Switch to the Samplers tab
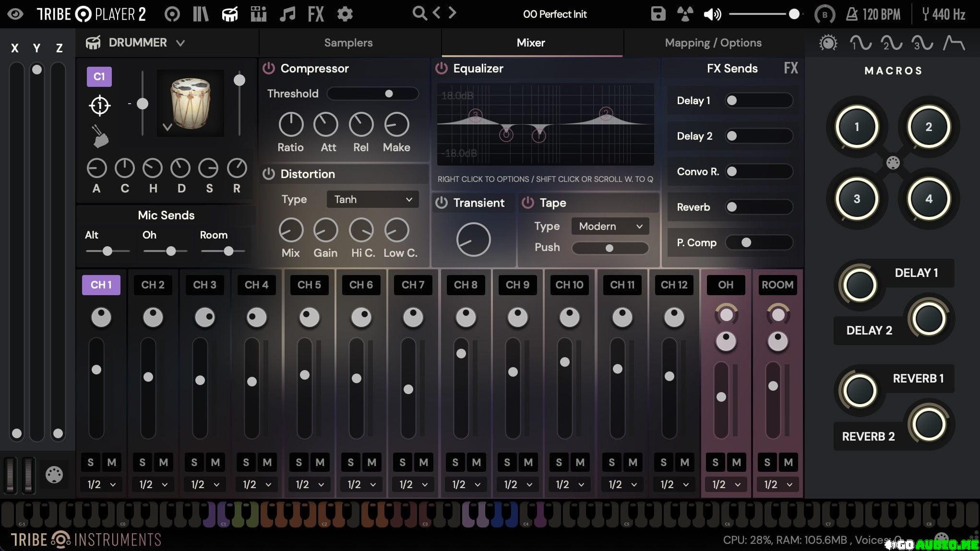The width and height of the screenshot is (980, 551). [x=348, y=43]
